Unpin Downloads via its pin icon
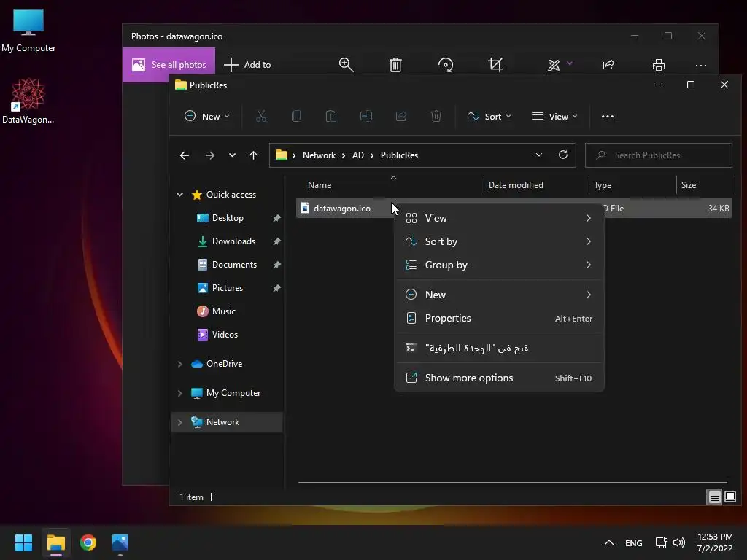 click(x=276, y=241)
